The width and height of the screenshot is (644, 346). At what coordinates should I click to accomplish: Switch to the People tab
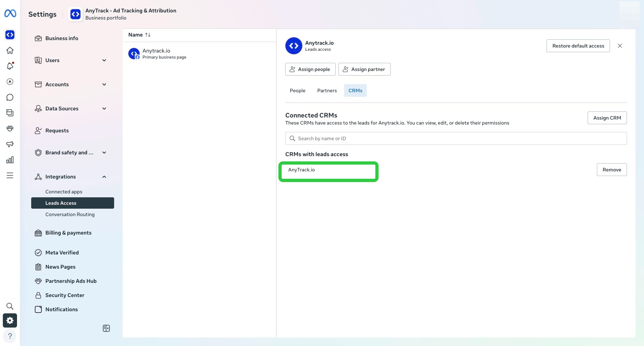tap(297, 90)
